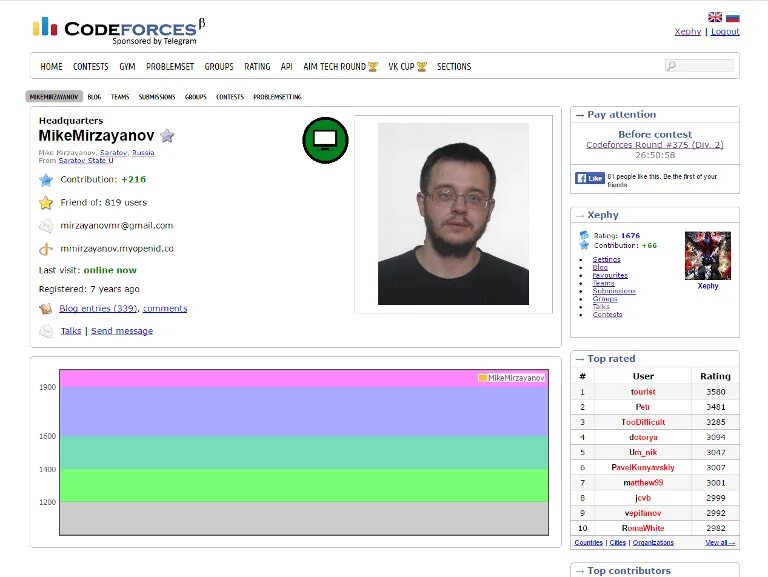The width and height of the screenshot is (768, 577).
Task: Click the Codeforces logo
Action: click(x=119, y=31)
